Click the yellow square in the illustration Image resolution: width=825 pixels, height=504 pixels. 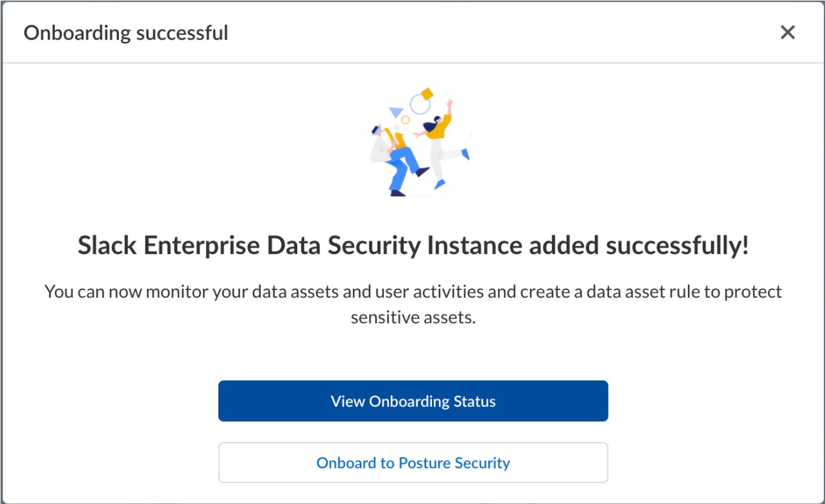(x=427, y=94)
